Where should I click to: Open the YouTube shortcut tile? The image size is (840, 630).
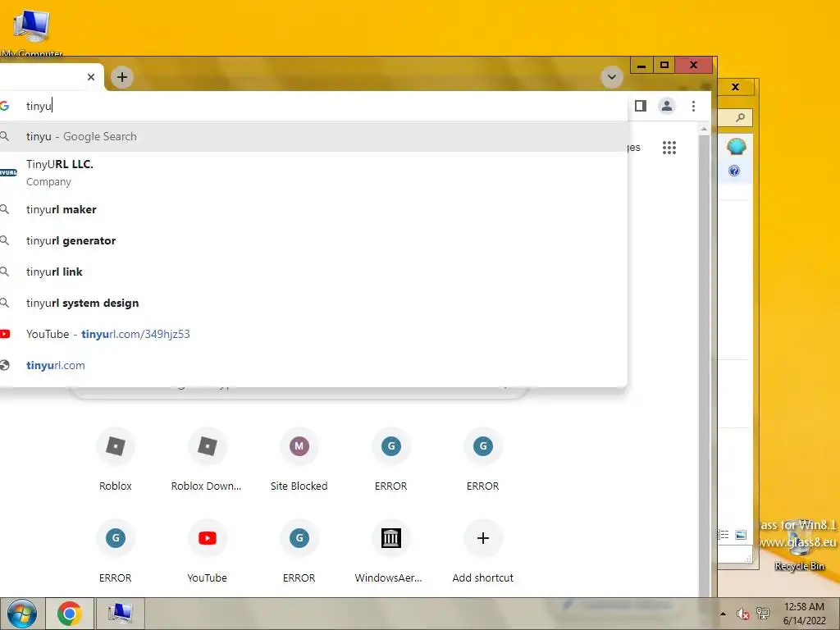click(x=207, y=552)
